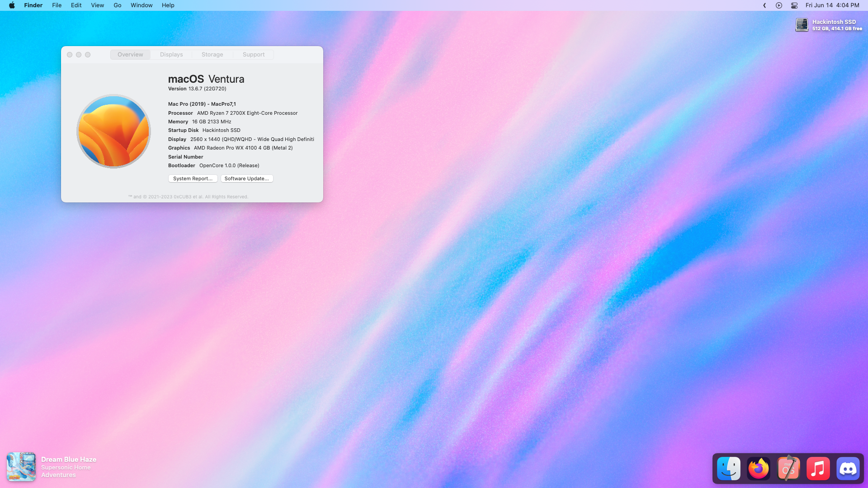Click the Hackintosh SSD drive label text
Image resolution: width=868 pixels, height=488 pixels.
834,22
